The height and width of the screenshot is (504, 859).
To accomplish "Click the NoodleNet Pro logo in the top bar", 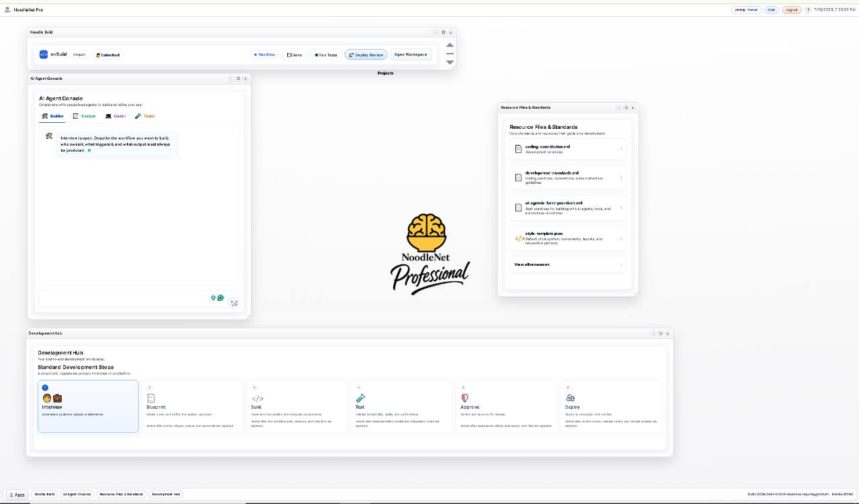I will click(x=8, y=9).
